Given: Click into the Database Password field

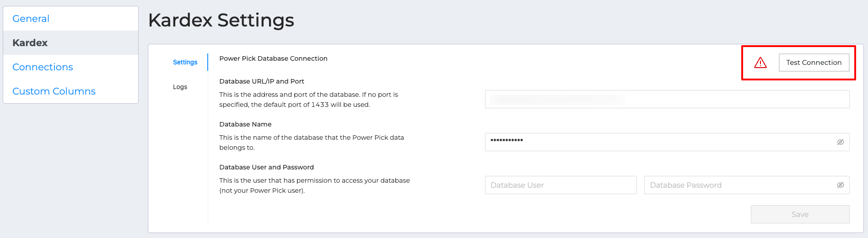Looking at the screenshot, I should 747,185.
